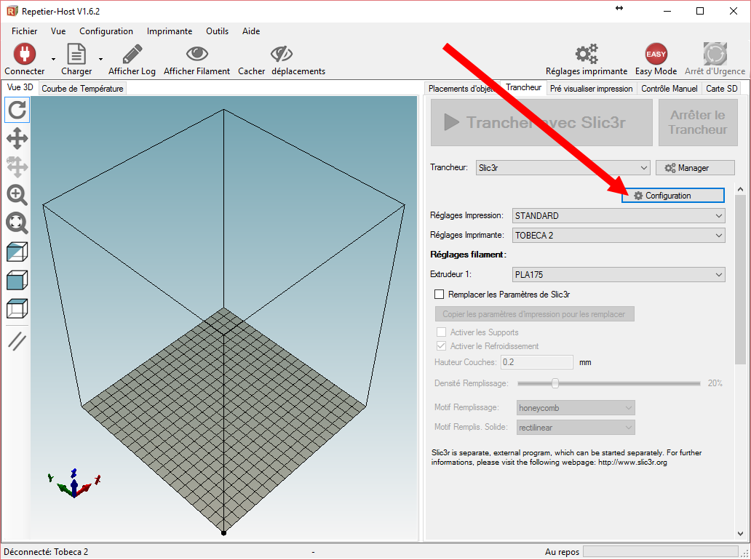Select the zoom magnifier tool
This screenshot has height=560, width=751.
pos(17,194)
